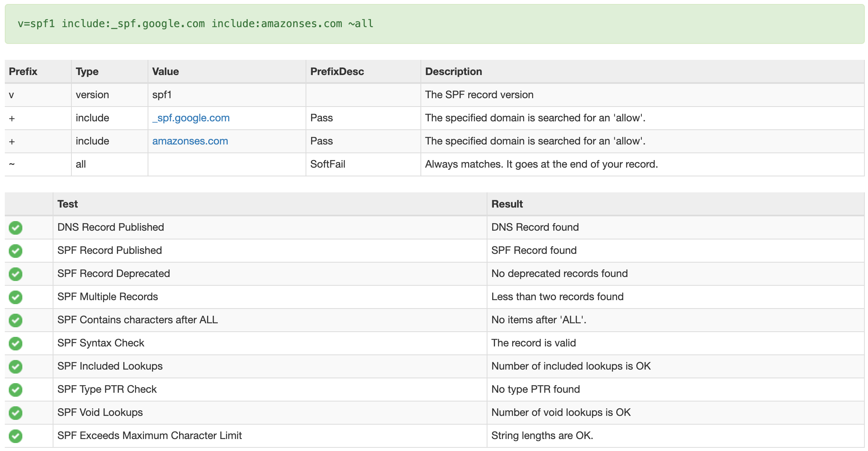Click green check icon for DNS Record Published

16,227
